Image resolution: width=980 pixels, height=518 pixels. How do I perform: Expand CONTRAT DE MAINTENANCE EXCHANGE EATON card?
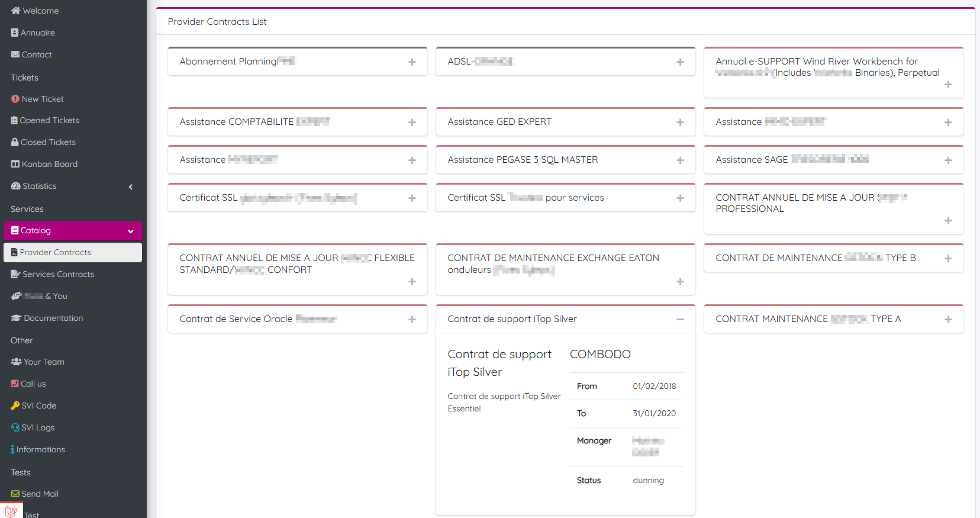pyautogui.click(x=680, y=282)
